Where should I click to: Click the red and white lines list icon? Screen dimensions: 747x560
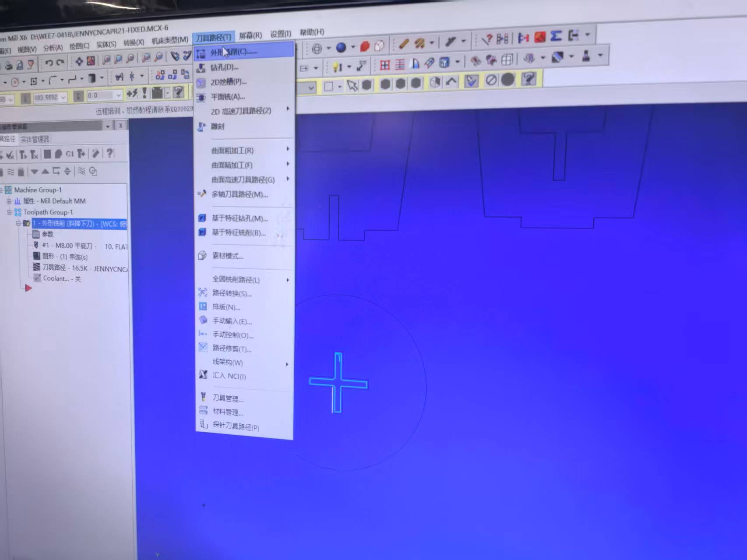click(x=400, y=65)
